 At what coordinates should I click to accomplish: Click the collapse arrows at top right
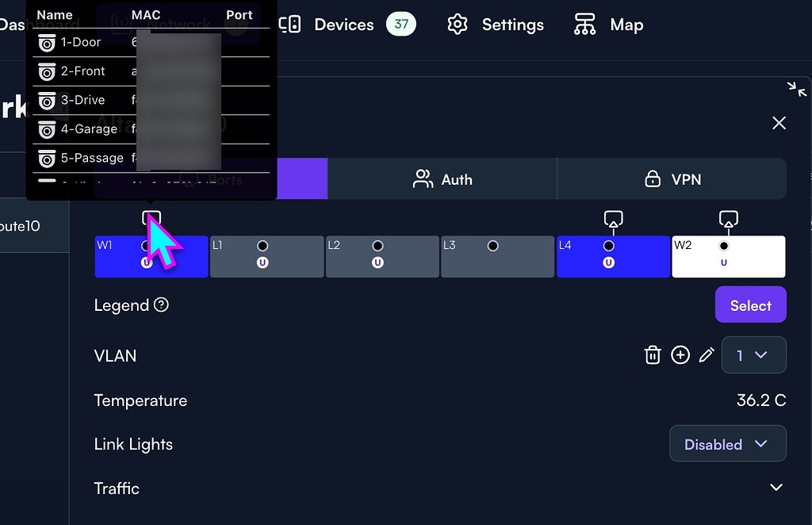point(797,90)
